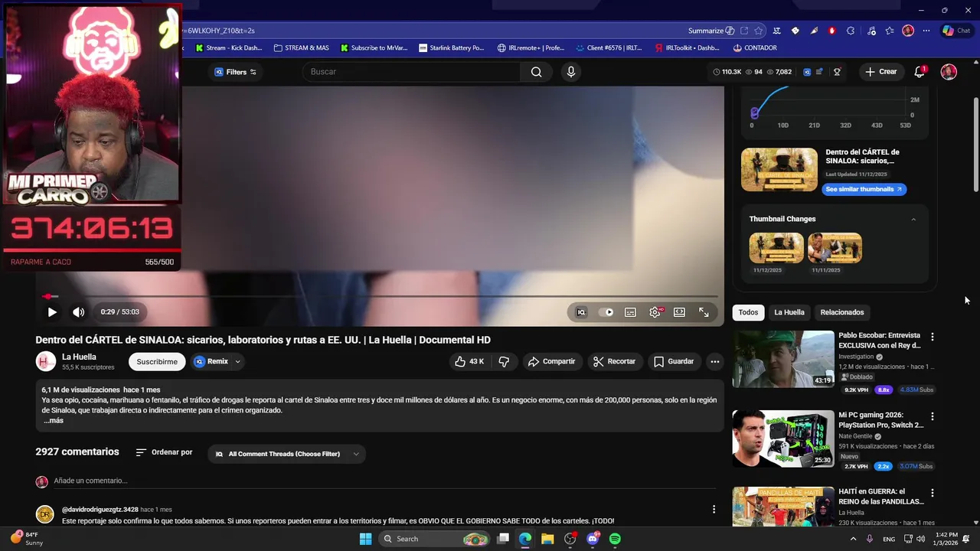Seek on the video progress bar
This screenshot has height=551, width=980.
(x=380, y=296)
